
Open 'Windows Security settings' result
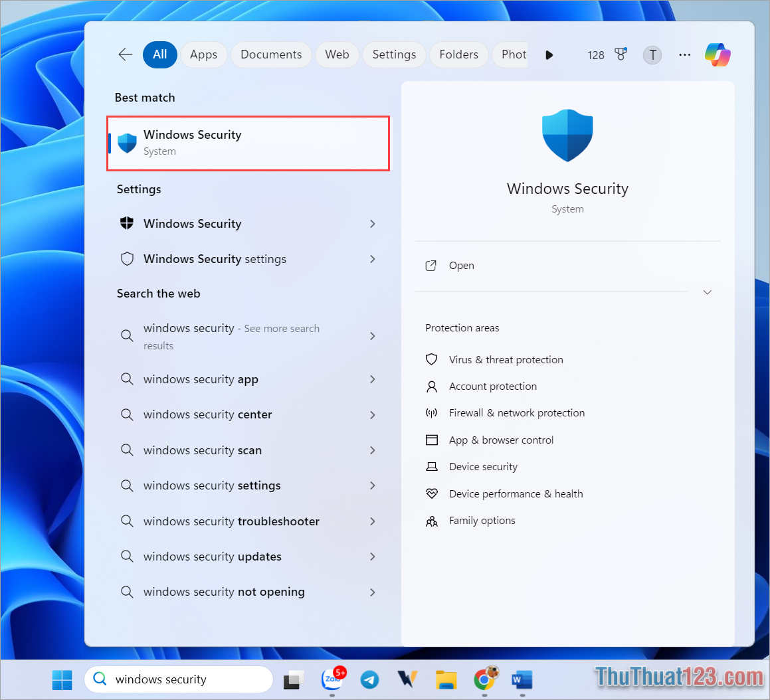[248, 259]
